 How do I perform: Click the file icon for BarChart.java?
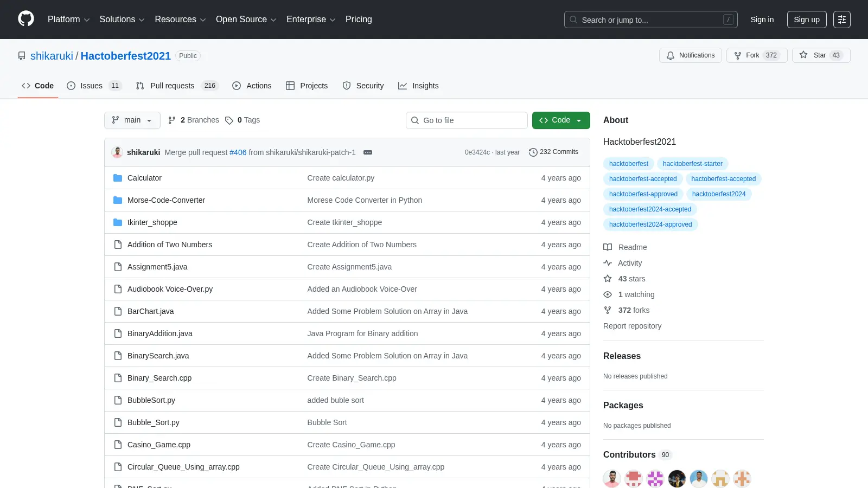coord(118,311)
